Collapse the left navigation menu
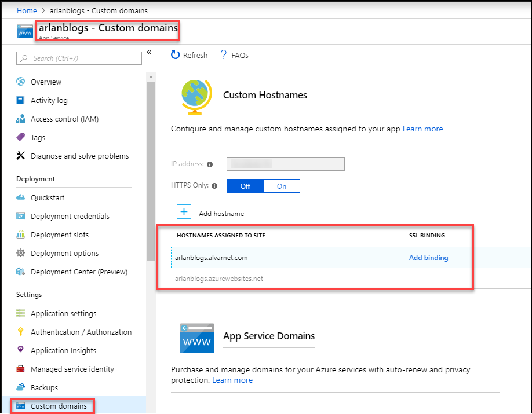The height and width of the screenshot is (414, 532). pyautogui.click(x=149, y=52)
